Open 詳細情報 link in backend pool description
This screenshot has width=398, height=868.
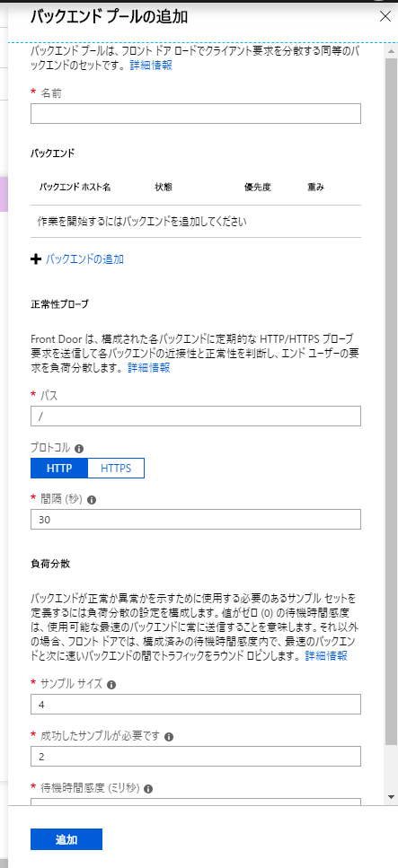pyautogui.click(x=151, y=66)
